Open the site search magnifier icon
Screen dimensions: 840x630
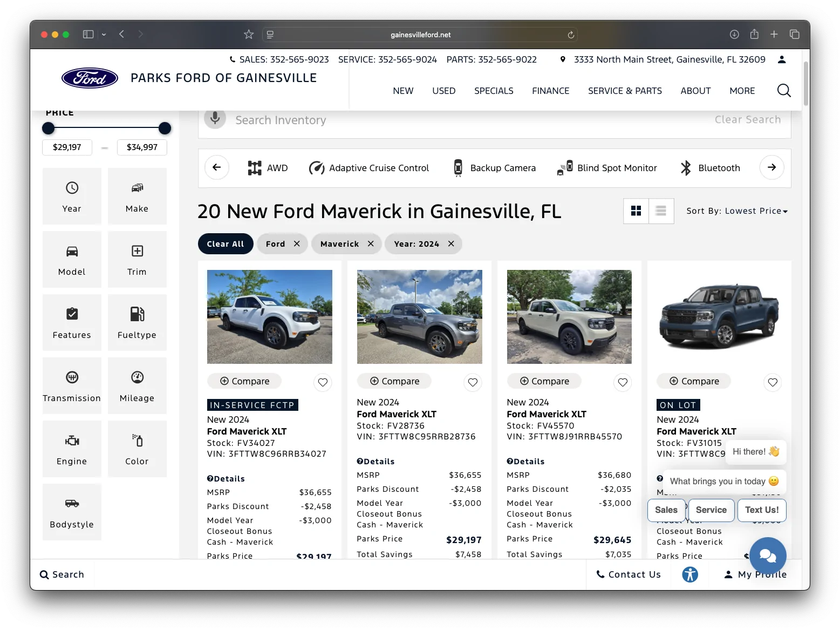pyautogui.click(x=783, y=91)
